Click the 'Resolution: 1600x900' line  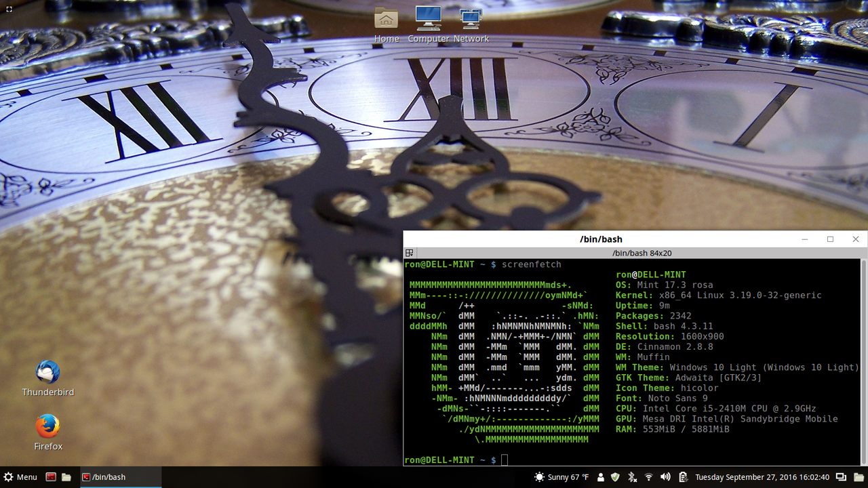670,337
